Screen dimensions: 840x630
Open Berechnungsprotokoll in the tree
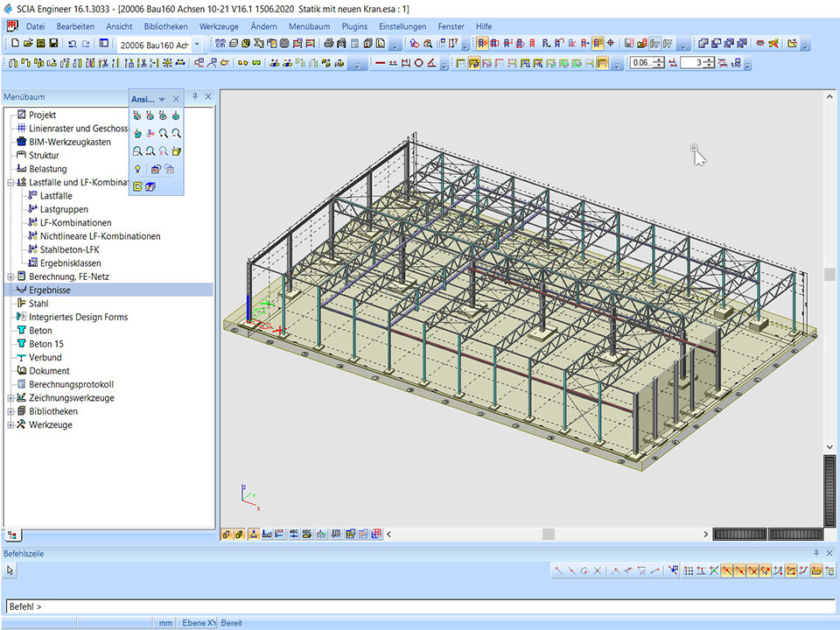click(71, 384)
